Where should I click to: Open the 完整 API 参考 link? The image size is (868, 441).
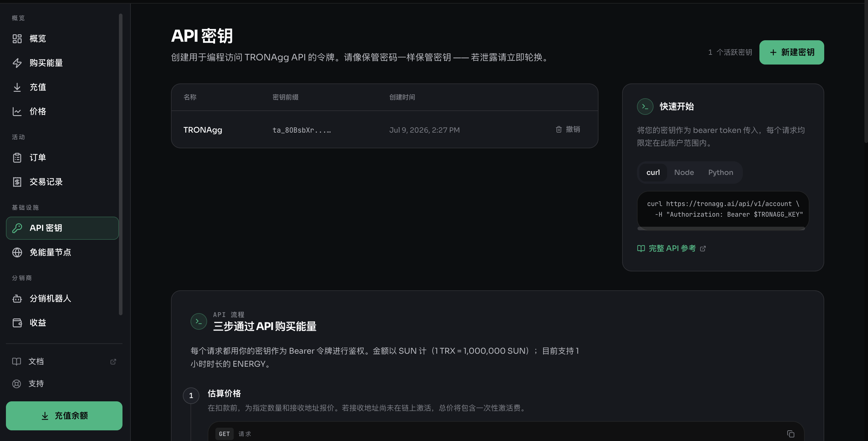pos(671,249)
